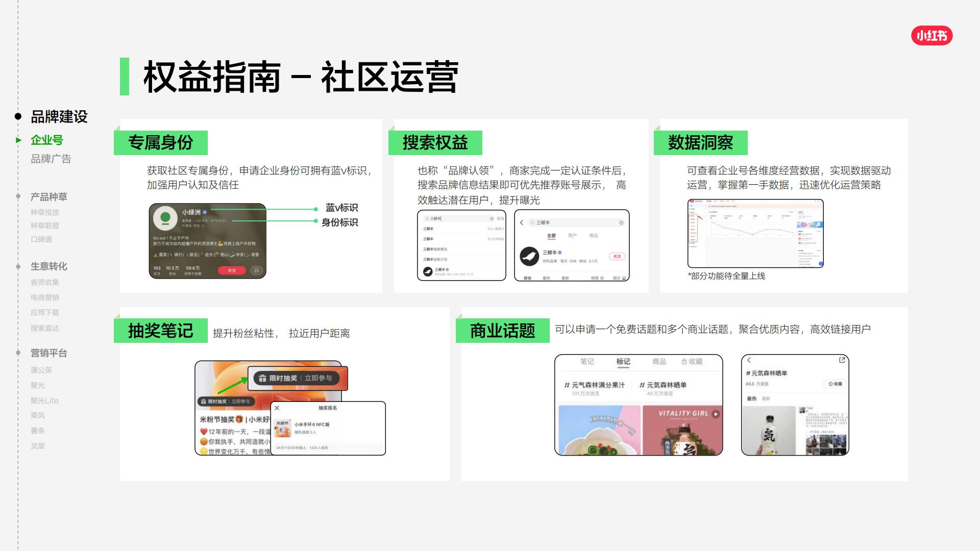Click the 限时抽奖 立即参与 banner callout

[x=298, y=378]
